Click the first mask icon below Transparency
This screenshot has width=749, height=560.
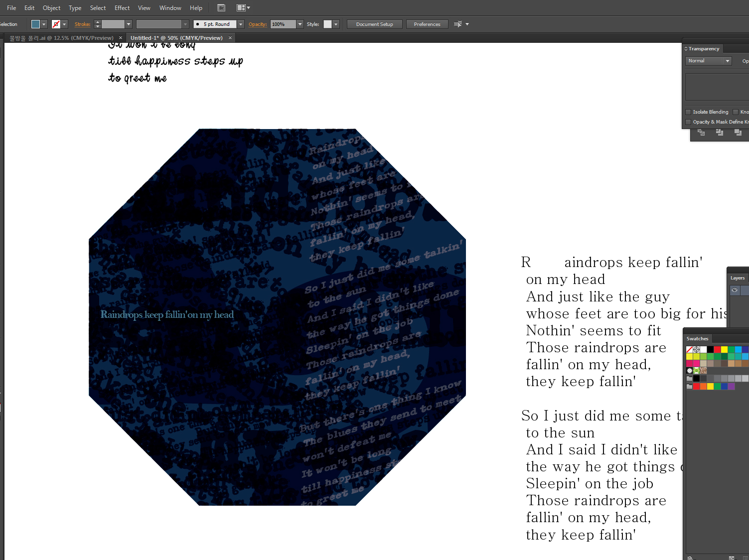(701, 133)
